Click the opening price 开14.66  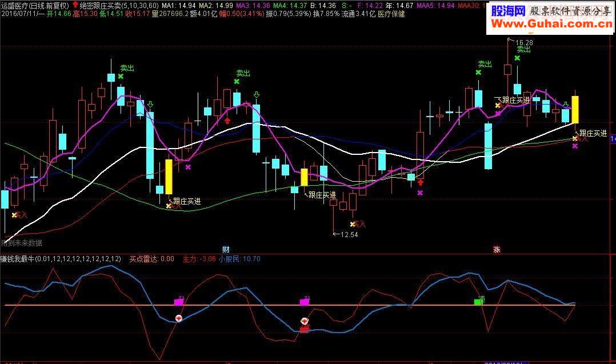pos(59,14)
